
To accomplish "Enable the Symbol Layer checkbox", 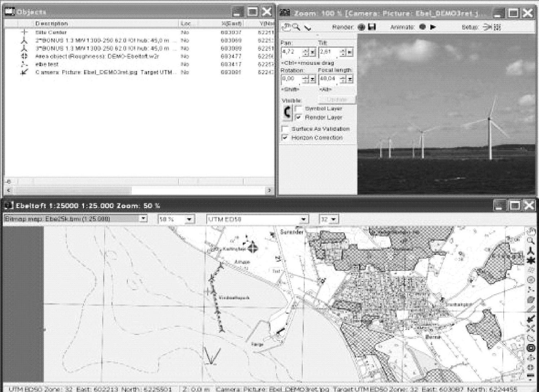I will coord(299,109).
